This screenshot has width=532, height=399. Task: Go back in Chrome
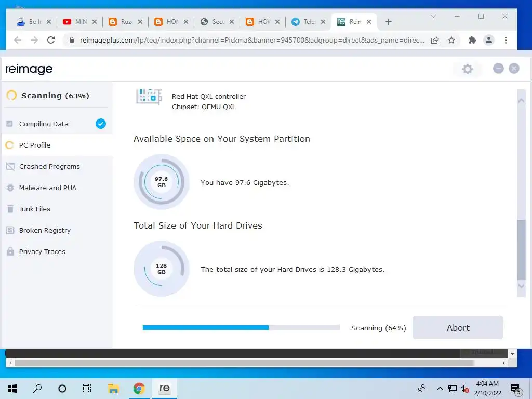click(18, 41)
